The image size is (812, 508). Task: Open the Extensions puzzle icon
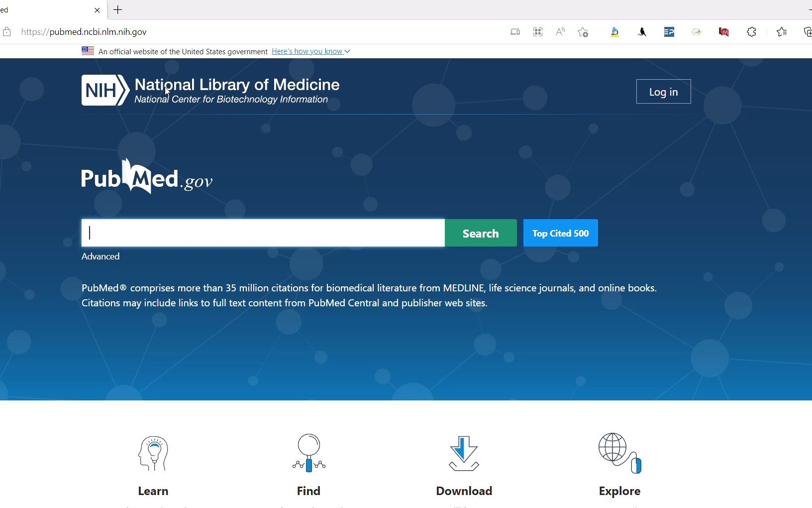click(751, 32)
